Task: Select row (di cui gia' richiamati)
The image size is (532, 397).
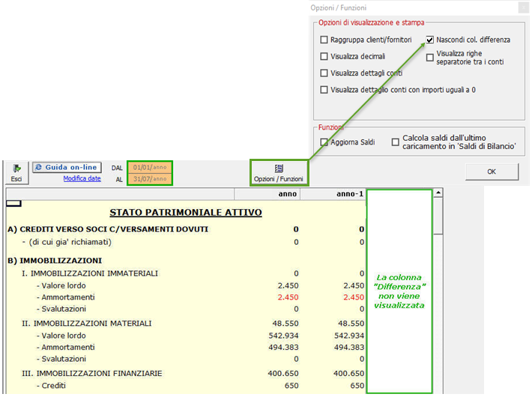Action: pos(186,242)
